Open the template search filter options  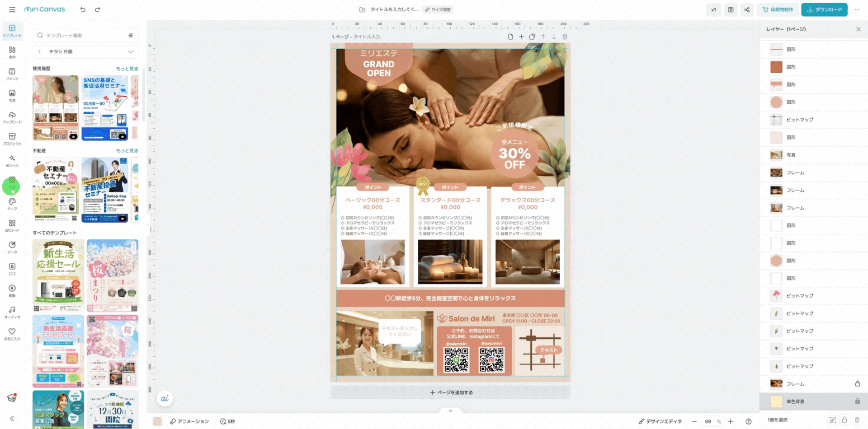tap(131, 35)
